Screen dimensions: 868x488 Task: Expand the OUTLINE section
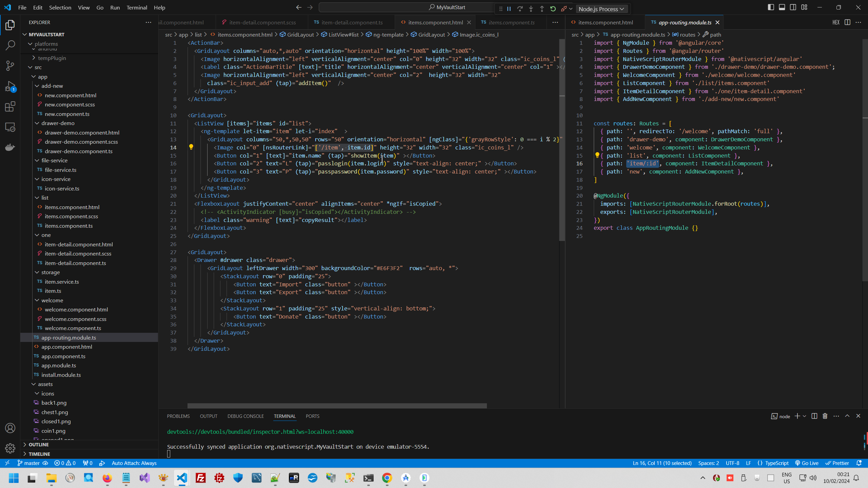click(39, 445)
